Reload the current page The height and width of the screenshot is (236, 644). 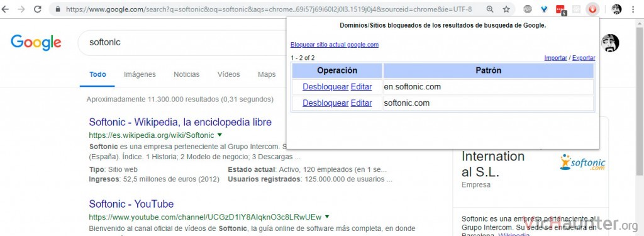pos(37,9)
